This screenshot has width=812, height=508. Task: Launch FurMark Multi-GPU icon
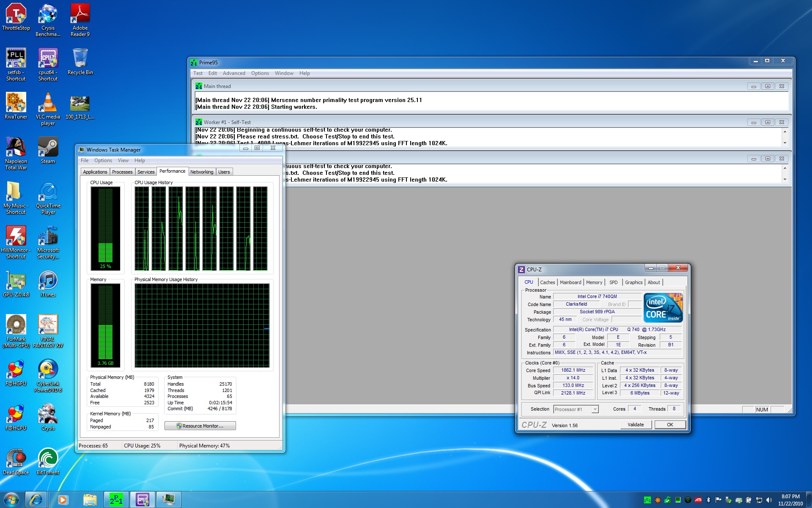16,331
